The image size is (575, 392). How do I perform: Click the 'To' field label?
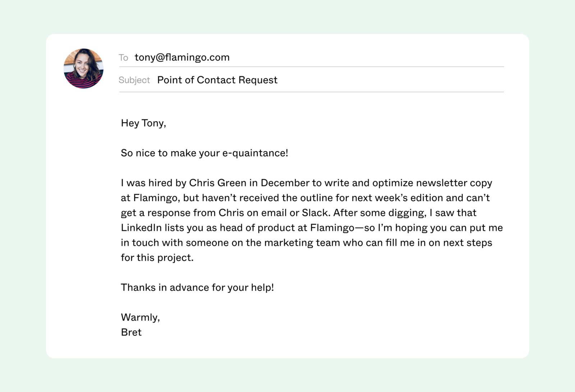[x=123, y=57]
